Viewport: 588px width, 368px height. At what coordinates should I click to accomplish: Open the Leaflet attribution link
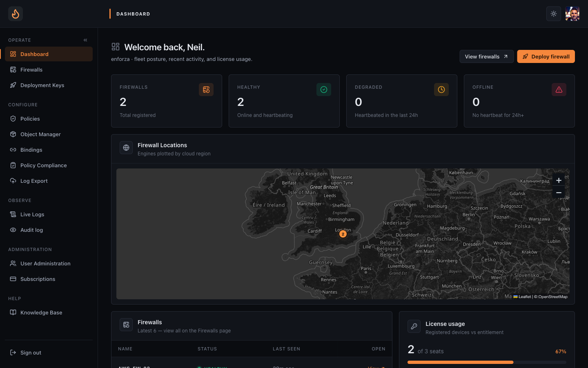522,297
